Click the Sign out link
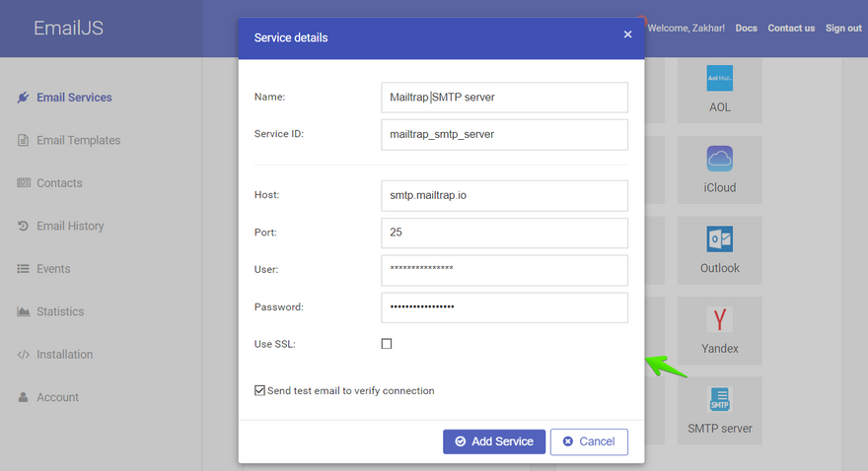This screenshot has width=868, height=471. (x=843, y=29)
